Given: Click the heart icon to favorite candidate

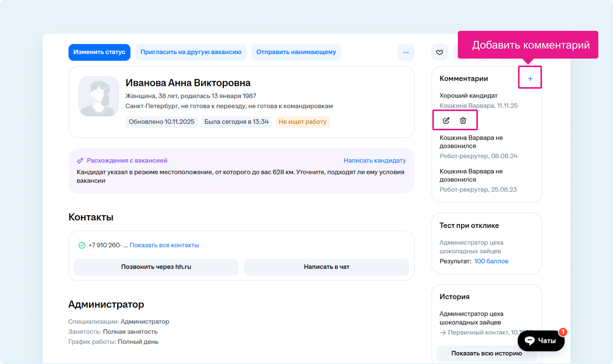Looking at the screenshot, I should (440, 52).
